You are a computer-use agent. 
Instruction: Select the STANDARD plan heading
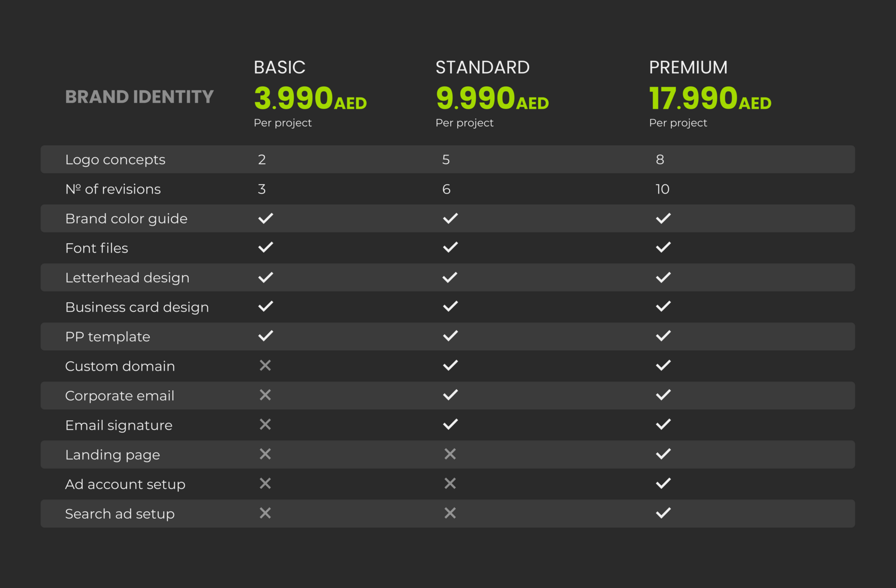[x=482, y=68]
